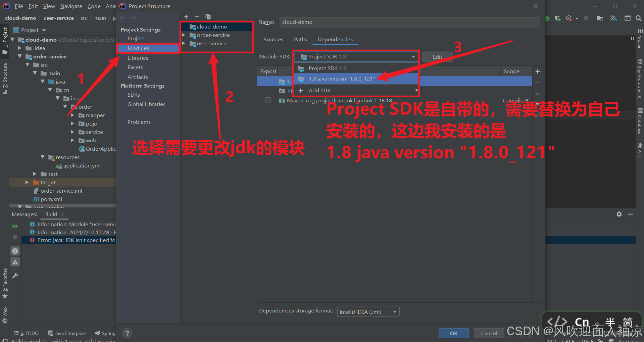The height and width of the screenshot is (342, 644).
Task: Hide the Messages panel with minus icon
Action: click(630, 214)
